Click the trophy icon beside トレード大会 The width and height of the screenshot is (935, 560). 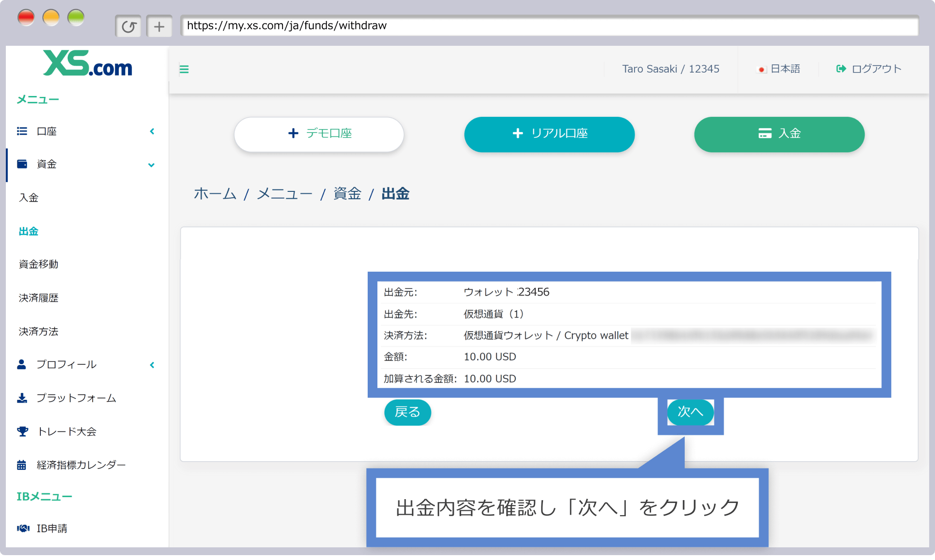pyautogui.click(x=22, y=431)
